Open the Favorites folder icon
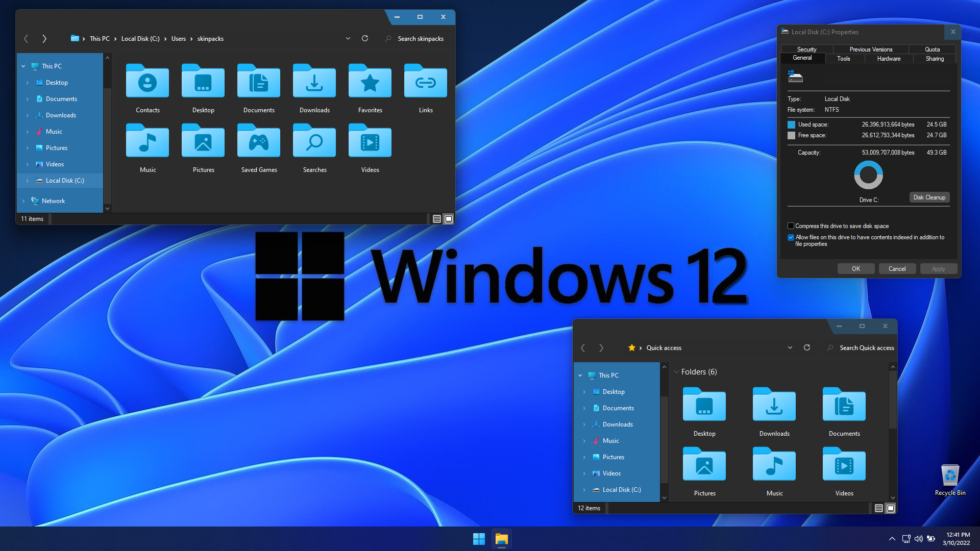This screenshot has height=551, width=980. point(370,82)
